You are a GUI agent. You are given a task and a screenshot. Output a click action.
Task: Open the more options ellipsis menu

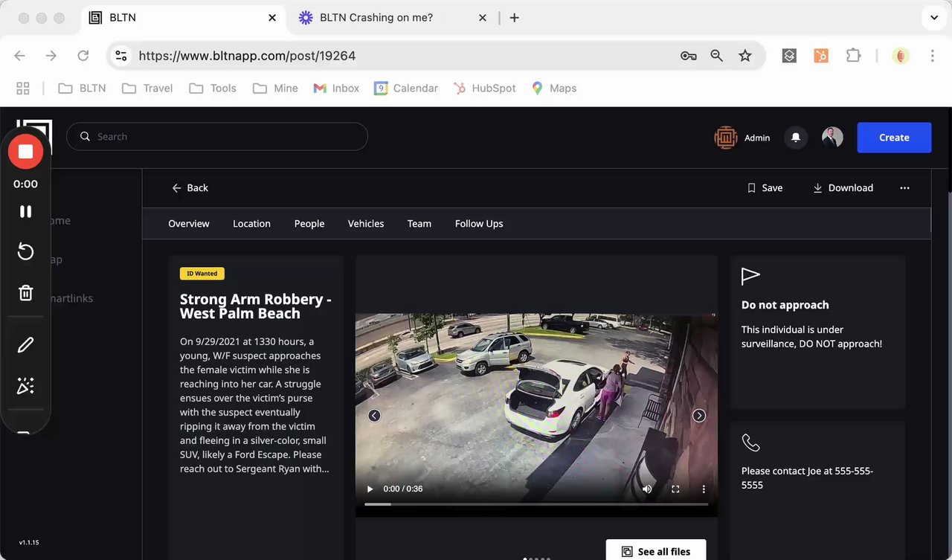point(904,188)
